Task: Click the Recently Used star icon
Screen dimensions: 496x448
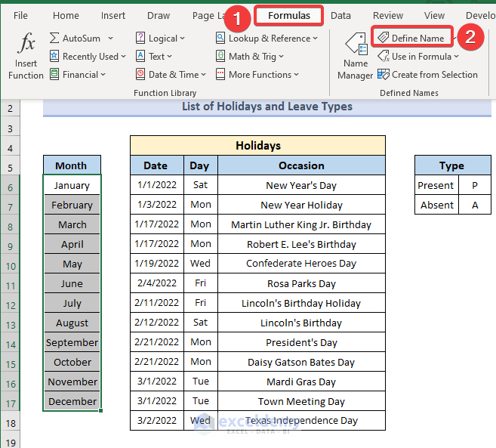Action: click(x=54, y=57)
